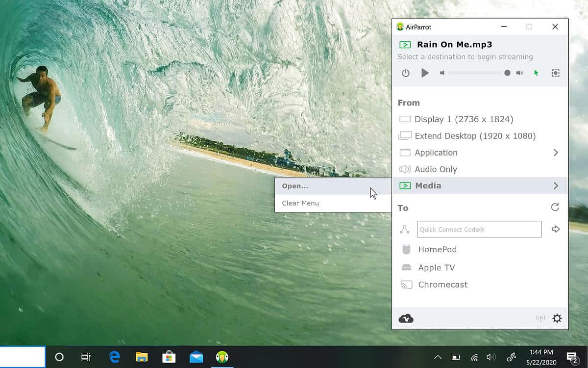Refresh the destination list

(555, 208)
